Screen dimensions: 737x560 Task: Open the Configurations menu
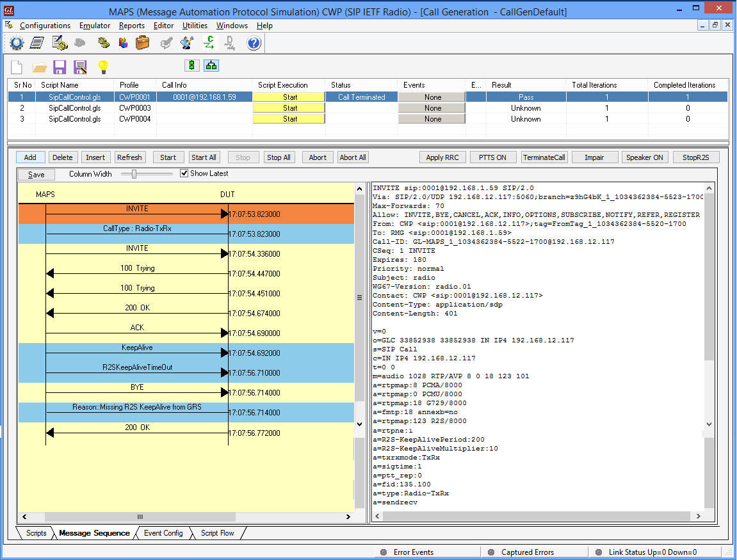click(45, 26)
